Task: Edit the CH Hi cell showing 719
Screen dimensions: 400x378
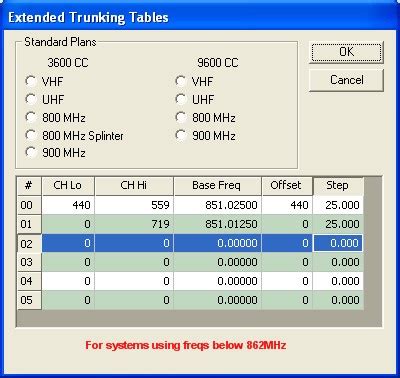Action: click(134, 224)
